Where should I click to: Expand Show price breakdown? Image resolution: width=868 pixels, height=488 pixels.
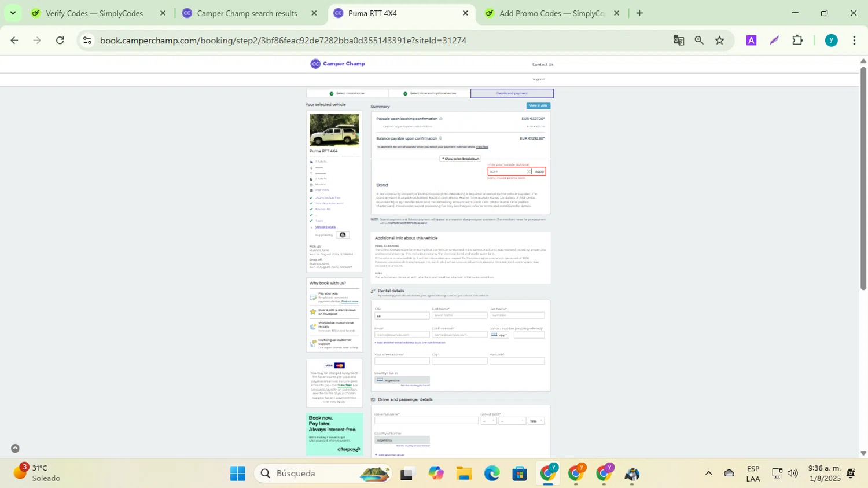pos(460,159)
